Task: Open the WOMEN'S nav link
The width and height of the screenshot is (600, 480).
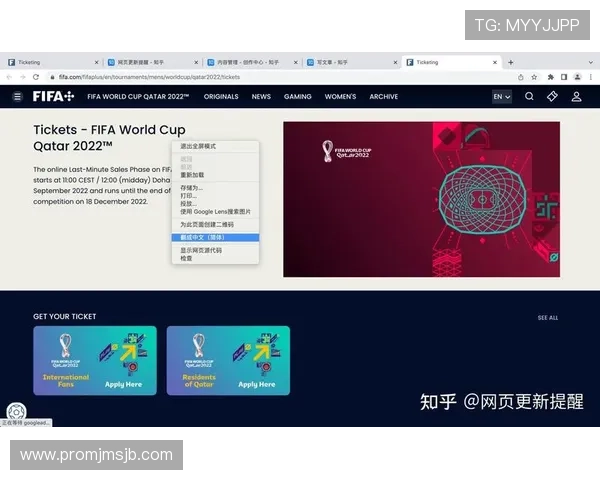Action: (x=341, y=96)
